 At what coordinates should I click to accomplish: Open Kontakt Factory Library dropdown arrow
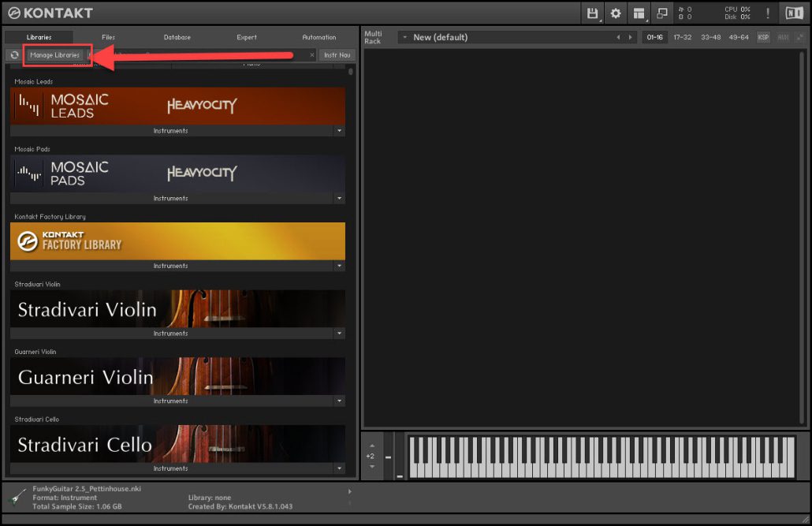(339, 266)
